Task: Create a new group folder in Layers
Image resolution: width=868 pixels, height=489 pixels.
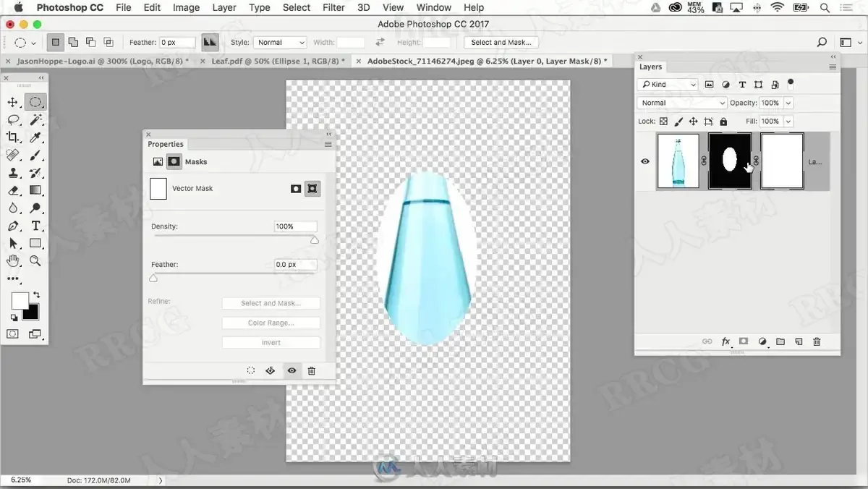Action: (780, 341)
